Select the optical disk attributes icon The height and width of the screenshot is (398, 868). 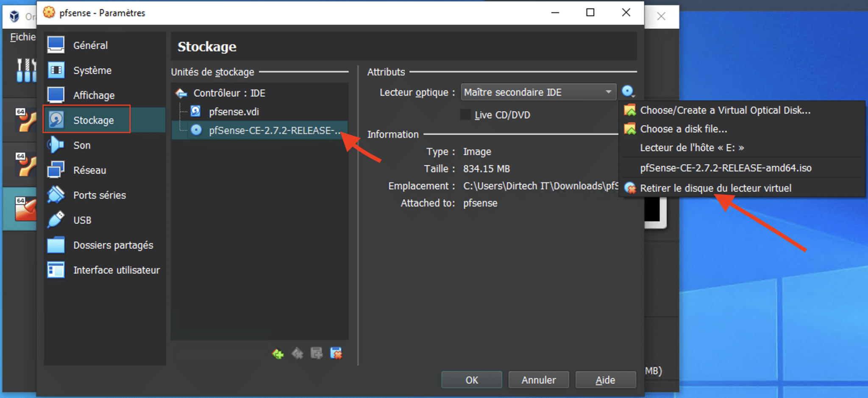point(629,92)
